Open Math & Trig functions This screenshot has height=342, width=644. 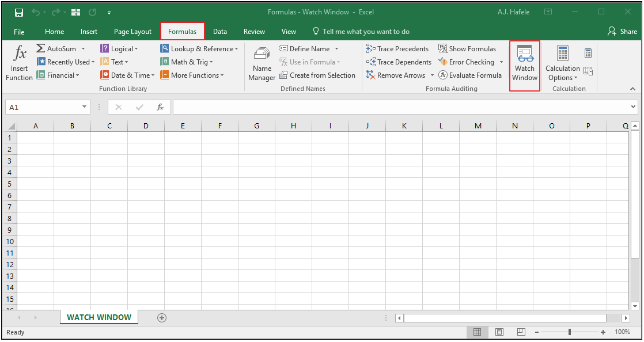[x=187, y=62]
